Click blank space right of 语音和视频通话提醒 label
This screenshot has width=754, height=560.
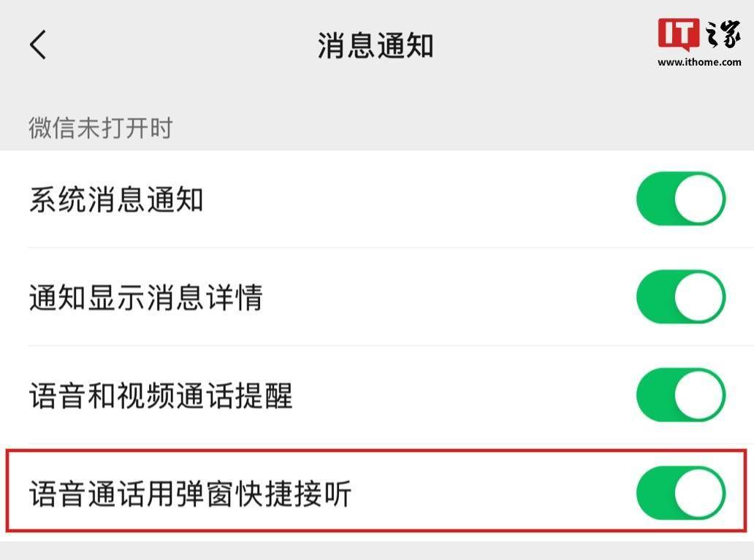click(x=460, y=396)
